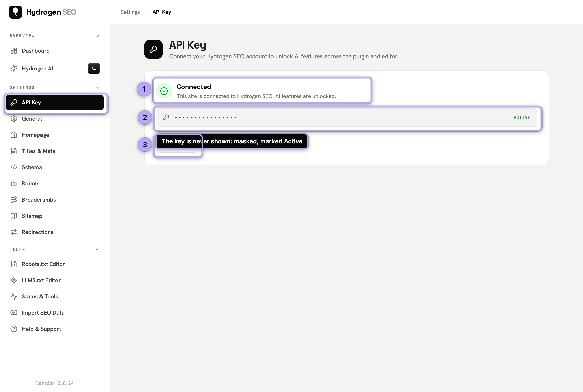Open Hydrogen AI sparkle icon
The width and height of the screenshot is (583, 392).
pyautogui.click(x=14, y=68)
